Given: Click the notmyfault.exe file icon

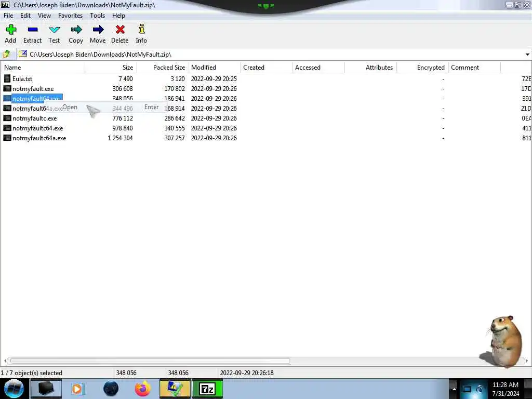Looking at the screenshot, I should [7, 88].
